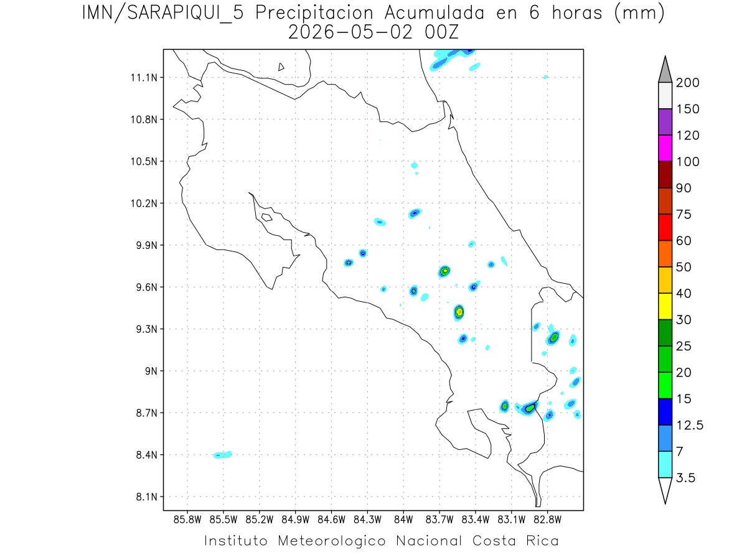Image resolution: width=747 pixels, height=560 pixels.
Task: Click the 11.1N latitude axis label
Action: point(144,78)
